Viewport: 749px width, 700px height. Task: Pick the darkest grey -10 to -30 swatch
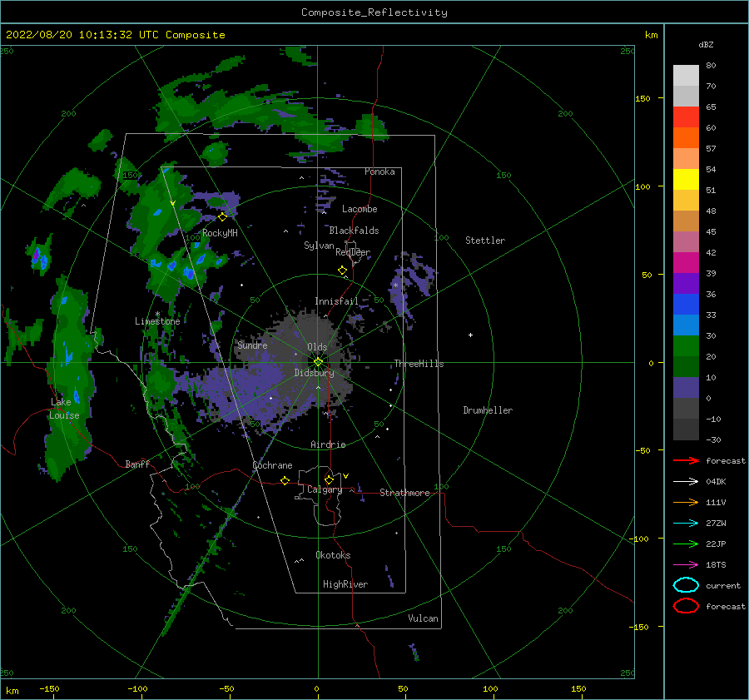686,429
